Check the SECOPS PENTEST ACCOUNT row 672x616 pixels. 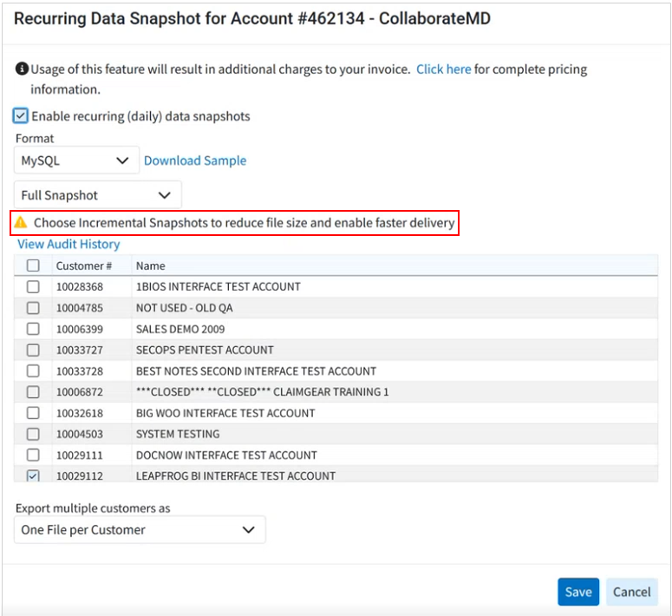pyautogui.click(x=33, y=350)
